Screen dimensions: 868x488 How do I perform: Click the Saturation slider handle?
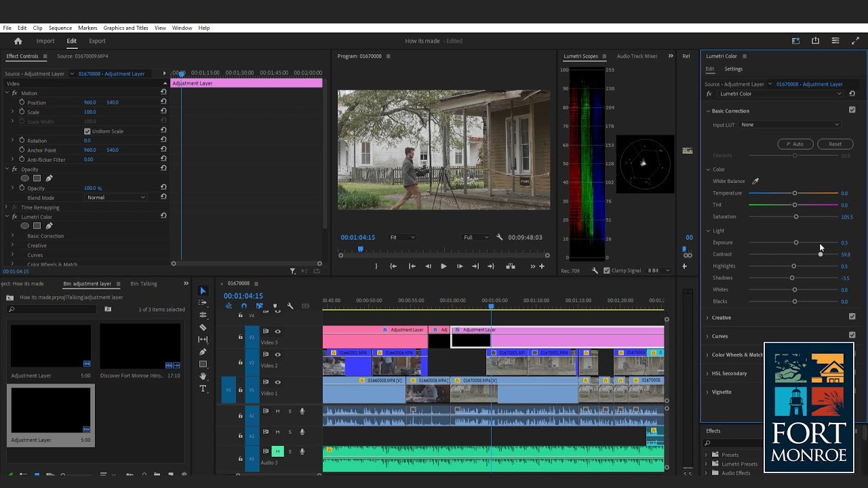(x=796, y=217)
